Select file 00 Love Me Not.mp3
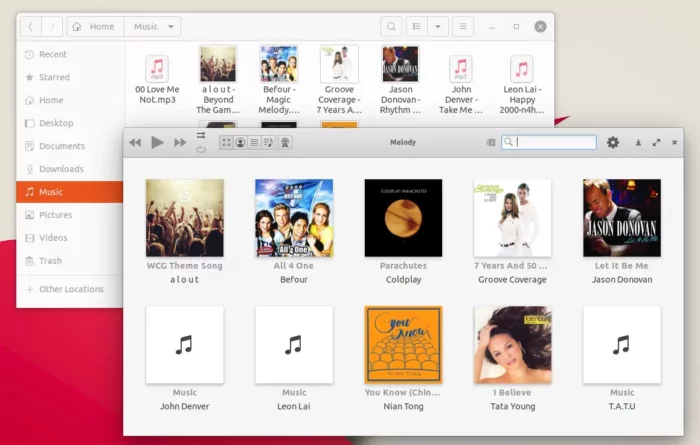 click(x=157, y=79)
